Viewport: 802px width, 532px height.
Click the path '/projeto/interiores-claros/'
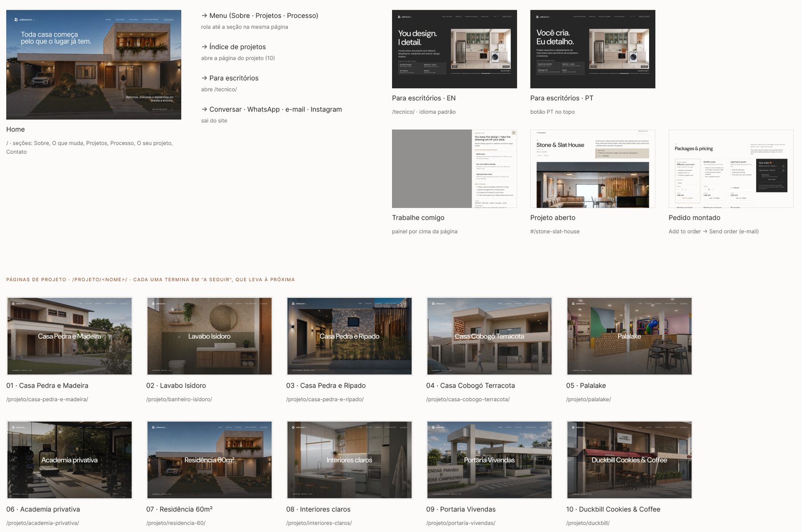click(319, 523)
